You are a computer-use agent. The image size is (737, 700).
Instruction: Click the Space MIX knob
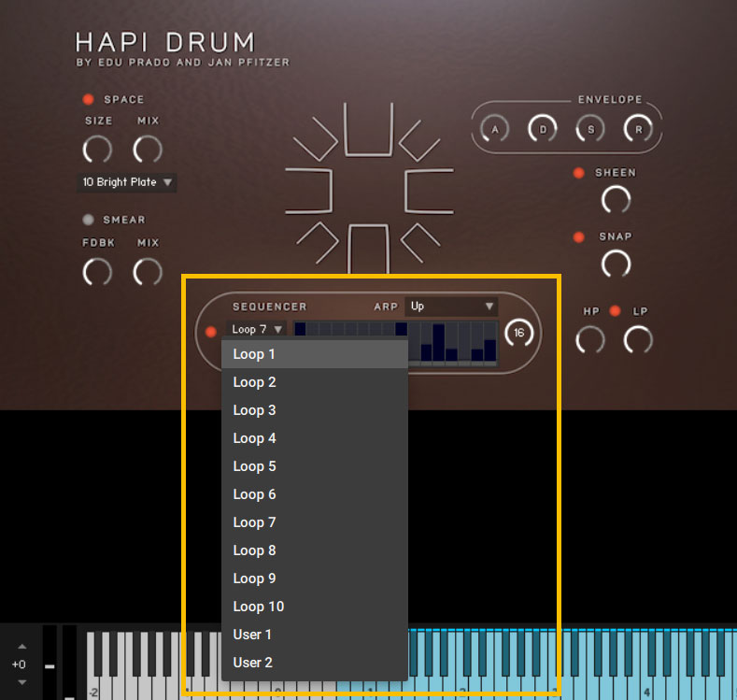tap(148, 150)
